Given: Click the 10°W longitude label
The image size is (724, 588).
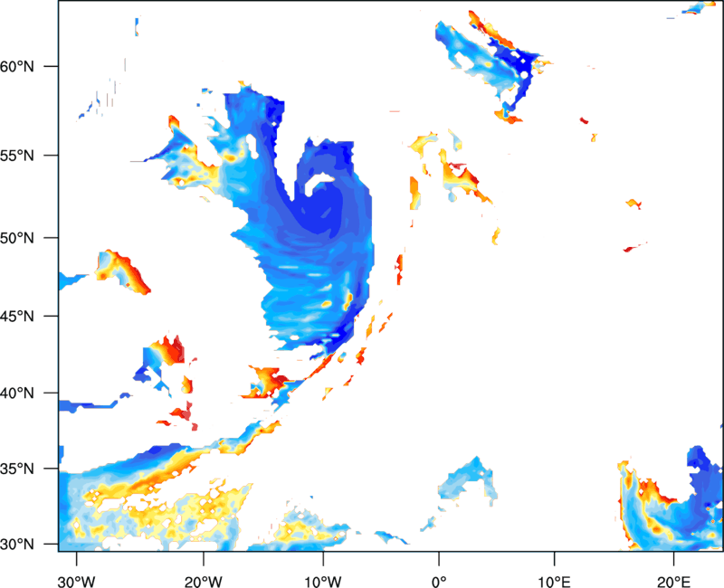Looking at the screenshot, I should tap(323, 582).
